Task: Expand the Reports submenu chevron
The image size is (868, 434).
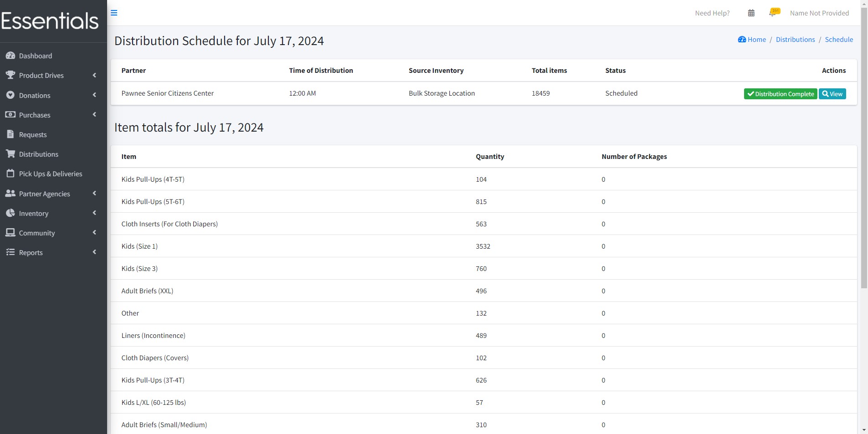Action: pos(94,252)
